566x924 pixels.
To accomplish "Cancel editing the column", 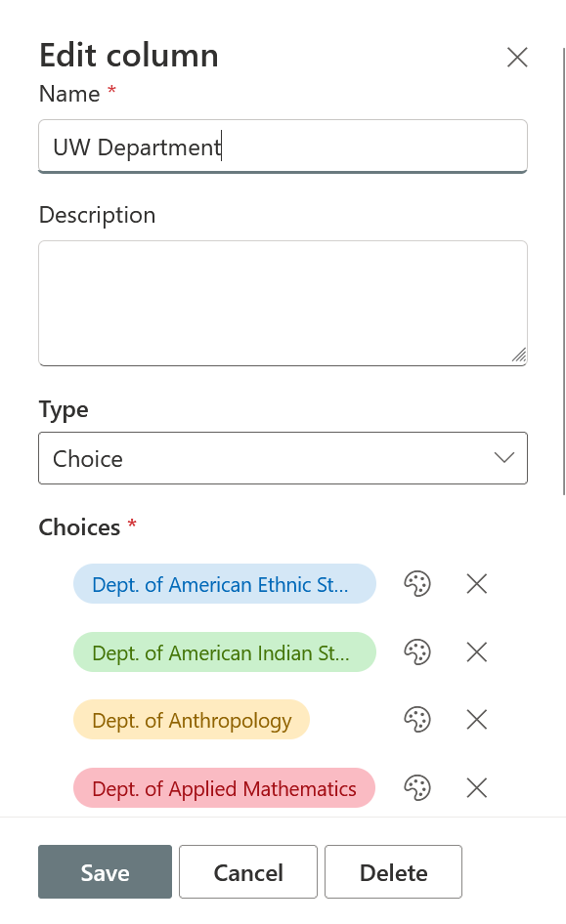I will pyautogui.click(x=247, y=871).
